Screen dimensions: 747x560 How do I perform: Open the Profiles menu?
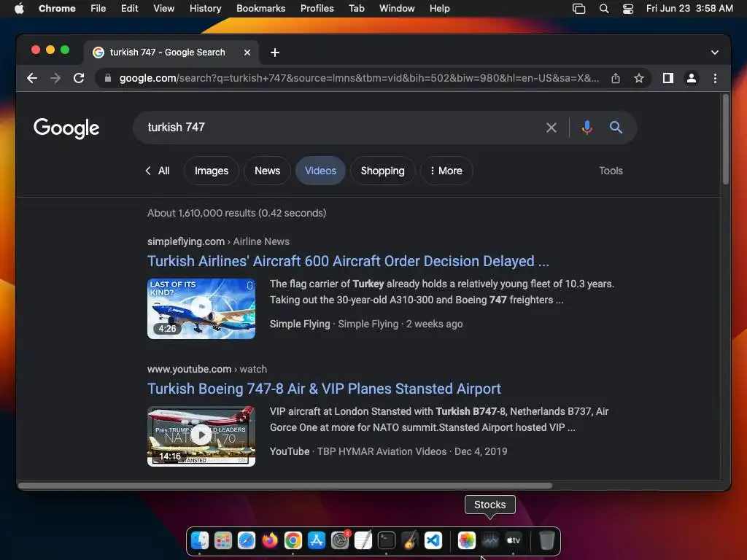(317, 8)
